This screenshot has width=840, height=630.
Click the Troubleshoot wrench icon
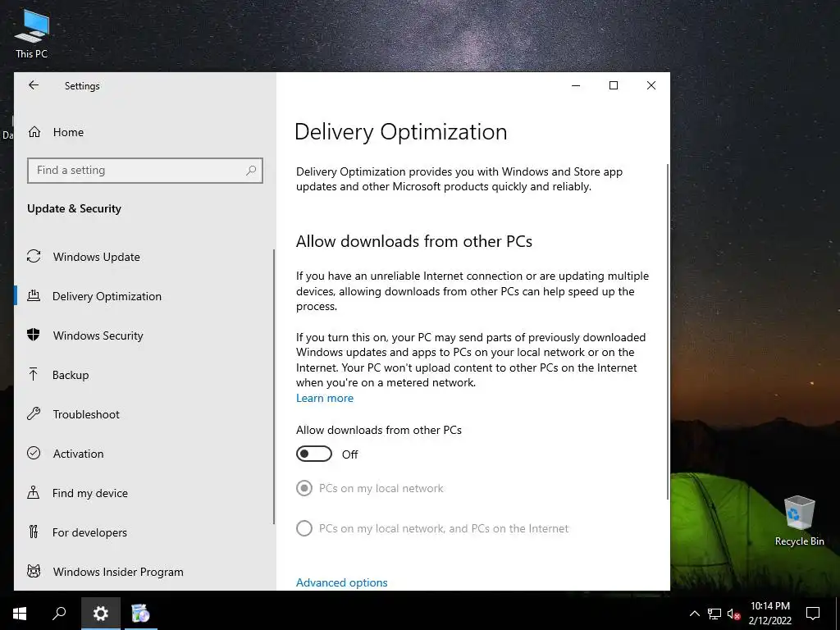pyautogui.click(x=34, y=413)
